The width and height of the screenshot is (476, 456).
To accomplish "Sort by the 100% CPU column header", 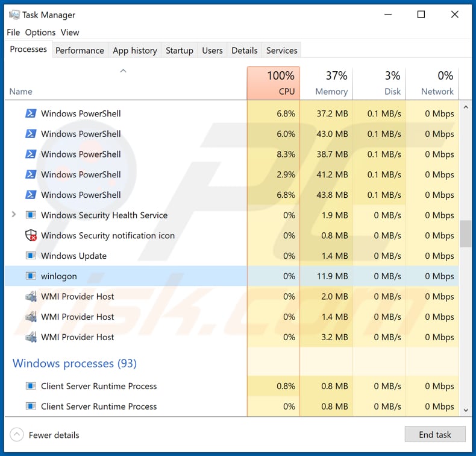I will (x=274, y=83).
